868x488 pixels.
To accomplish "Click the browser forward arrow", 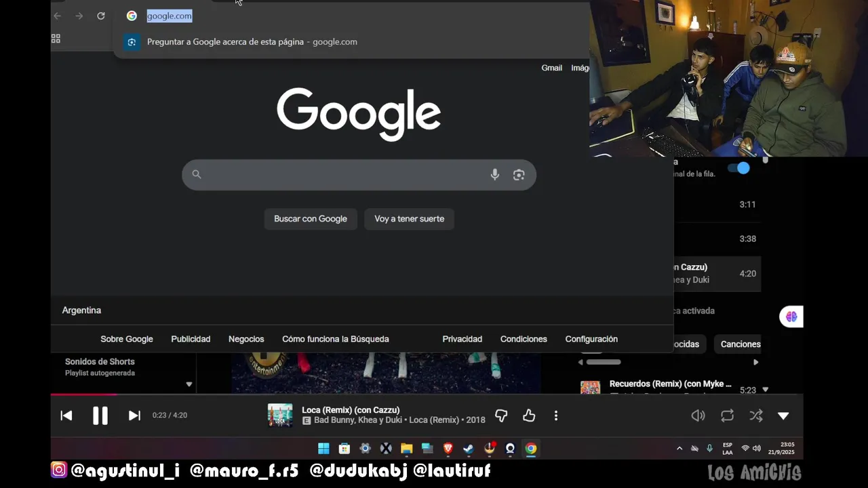I will tap(79, 16).
